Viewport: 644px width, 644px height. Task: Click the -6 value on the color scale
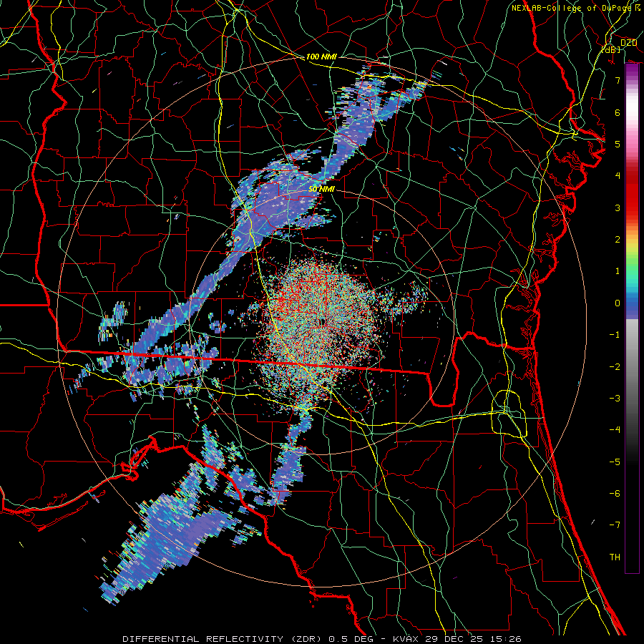pyautogui.click(x=615, y=494)
